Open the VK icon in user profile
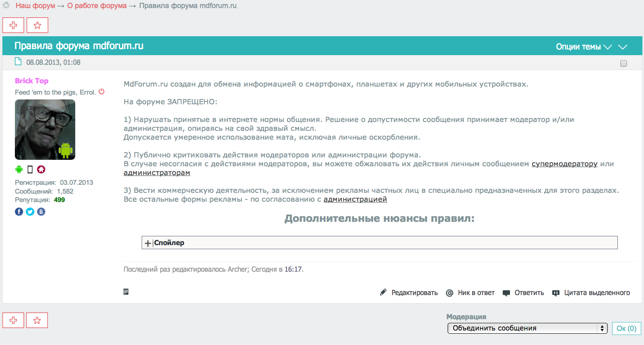Image resolution: width=644 pixels, height=345 pixels. (x=41, y=212)
